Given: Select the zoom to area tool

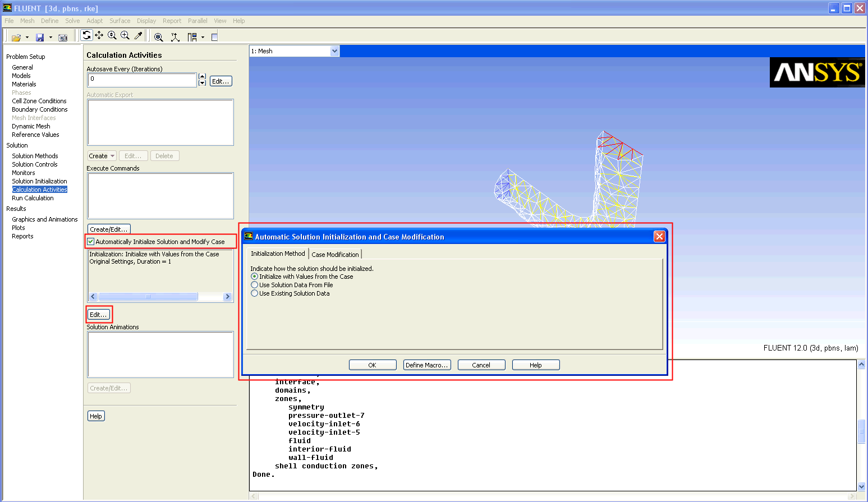Looking at the screenshot, I should pyautogui.click(x=125, y=35).
